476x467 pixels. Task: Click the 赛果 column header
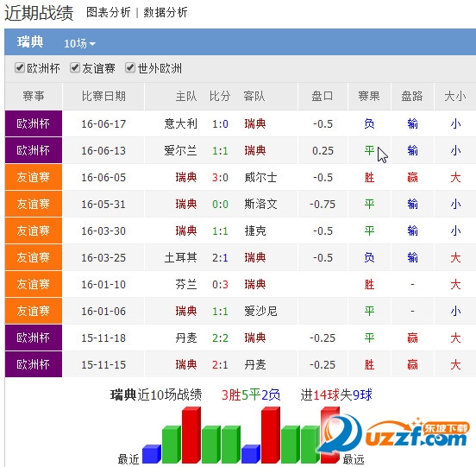coord(369,96)
